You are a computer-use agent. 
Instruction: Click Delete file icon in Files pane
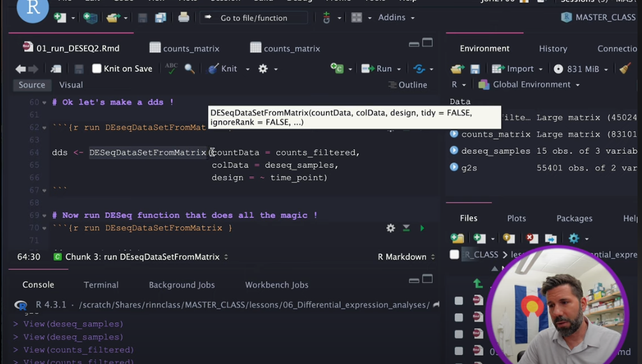[532, 238]
